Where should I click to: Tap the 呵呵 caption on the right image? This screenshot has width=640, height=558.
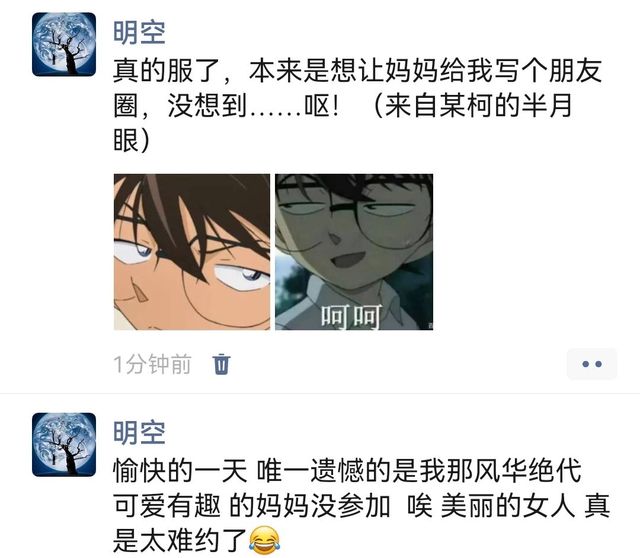[351, 317]
